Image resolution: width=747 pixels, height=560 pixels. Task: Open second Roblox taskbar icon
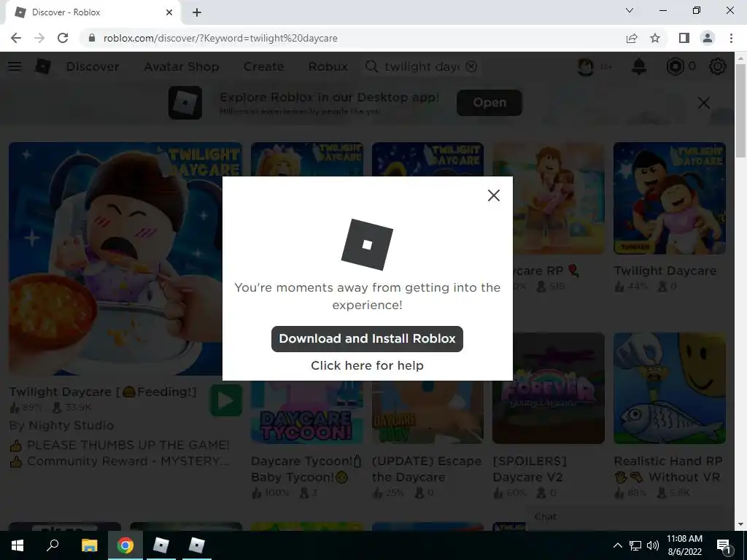(x=196, y=545)
